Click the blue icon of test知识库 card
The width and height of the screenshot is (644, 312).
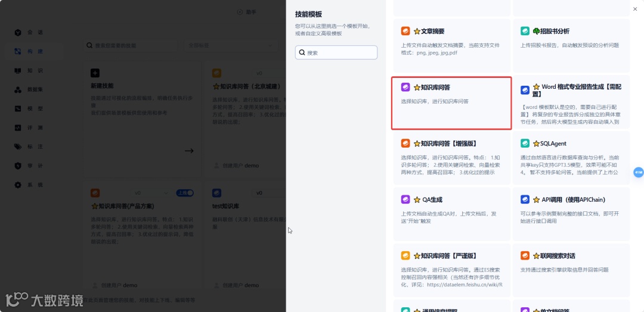click(216, 193)
